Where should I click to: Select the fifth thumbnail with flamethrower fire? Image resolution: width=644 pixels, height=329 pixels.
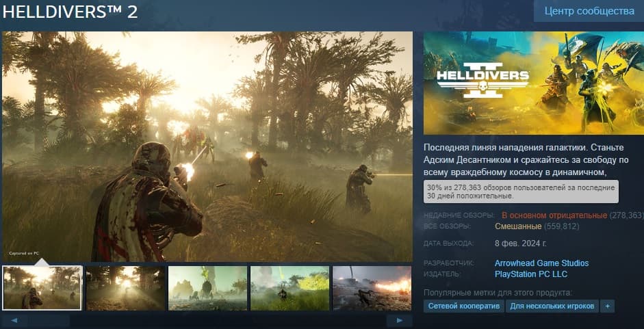point(372,288)
